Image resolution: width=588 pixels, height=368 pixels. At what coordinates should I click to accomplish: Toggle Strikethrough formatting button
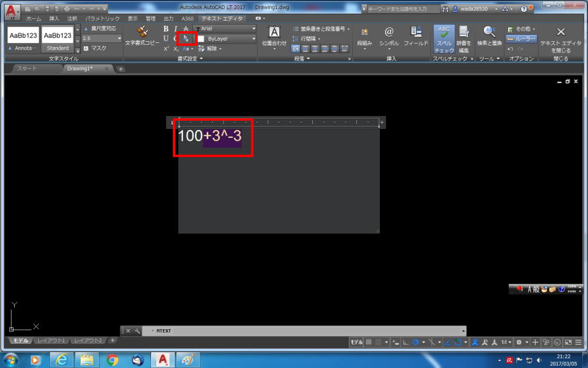[186, 29]
